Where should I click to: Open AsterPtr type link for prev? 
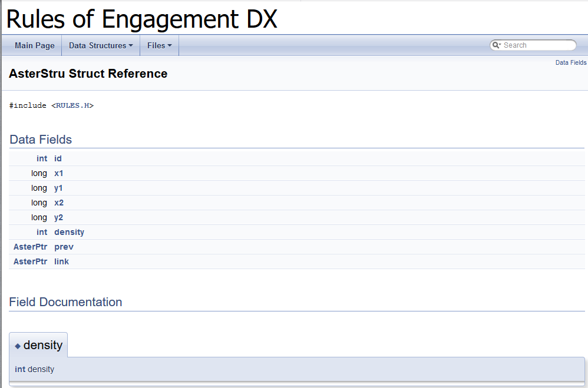(x=30, y=247)
